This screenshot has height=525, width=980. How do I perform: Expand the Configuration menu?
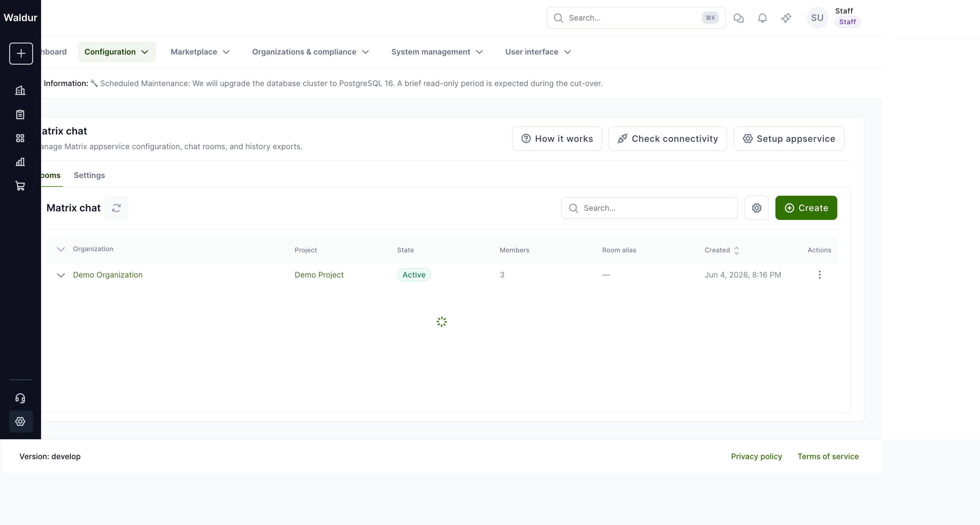pos(117,52)
